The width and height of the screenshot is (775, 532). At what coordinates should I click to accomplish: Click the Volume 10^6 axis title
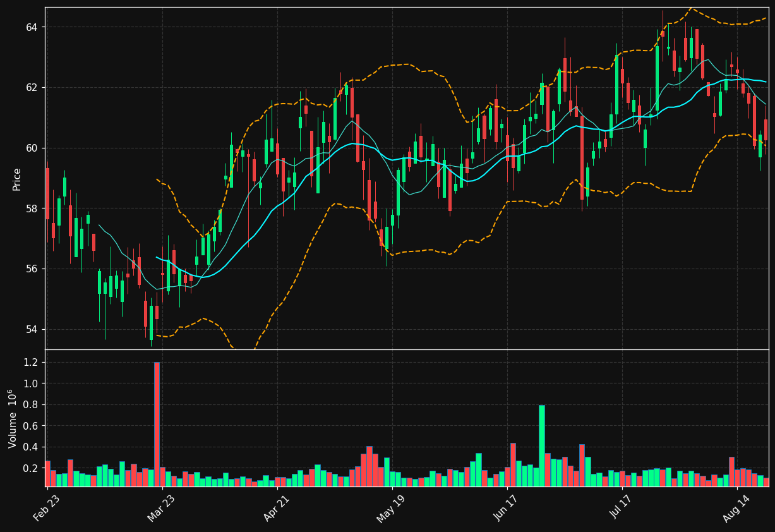pyautogui.click(x=13, y=418)
